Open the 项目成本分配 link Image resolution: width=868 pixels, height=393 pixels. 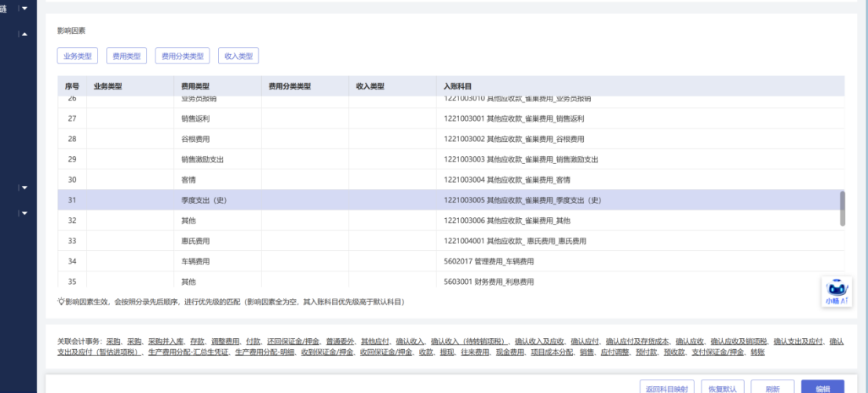pyautogui.click(x=552, y=352)
